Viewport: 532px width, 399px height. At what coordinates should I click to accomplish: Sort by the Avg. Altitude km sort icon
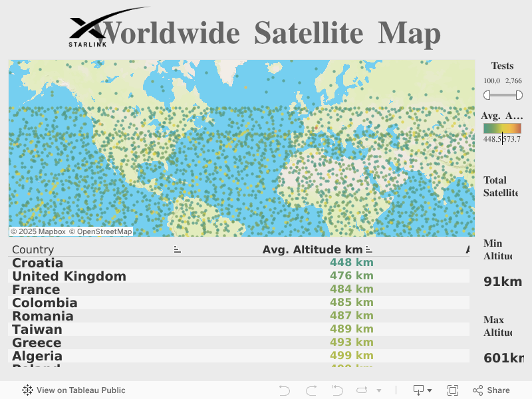pyautogui.click(x=368, y=250)
